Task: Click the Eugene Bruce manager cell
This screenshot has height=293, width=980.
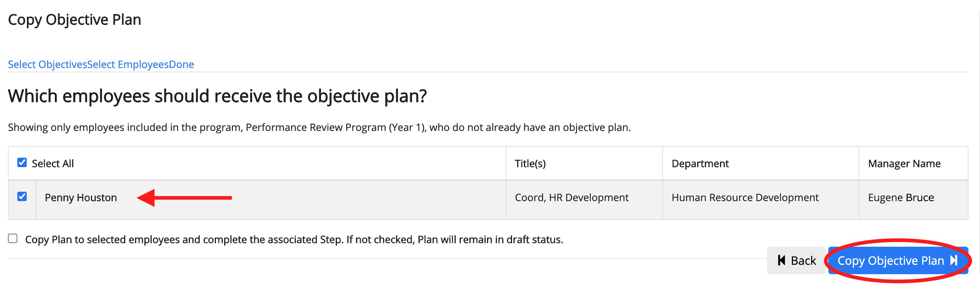Action: [901, 198]
